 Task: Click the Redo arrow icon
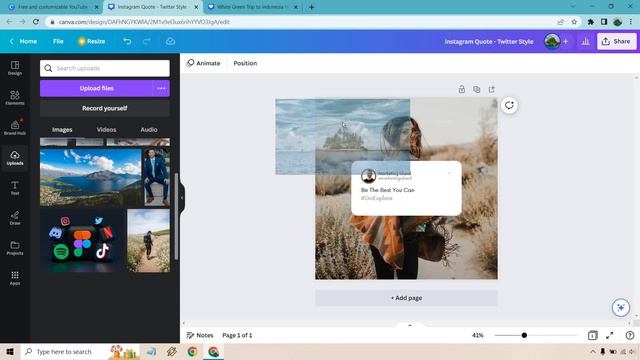coord(147,41)
